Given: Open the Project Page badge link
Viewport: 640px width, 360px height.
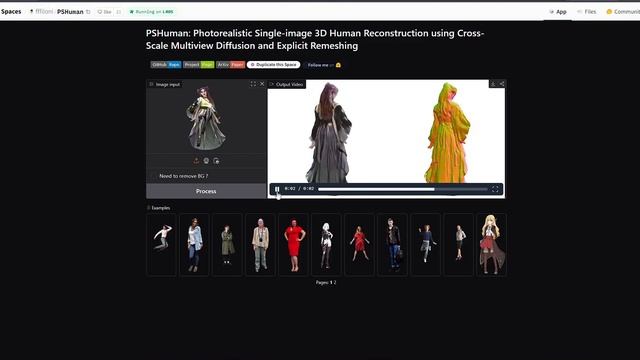Looking at the screenshot, I should 199,64.
